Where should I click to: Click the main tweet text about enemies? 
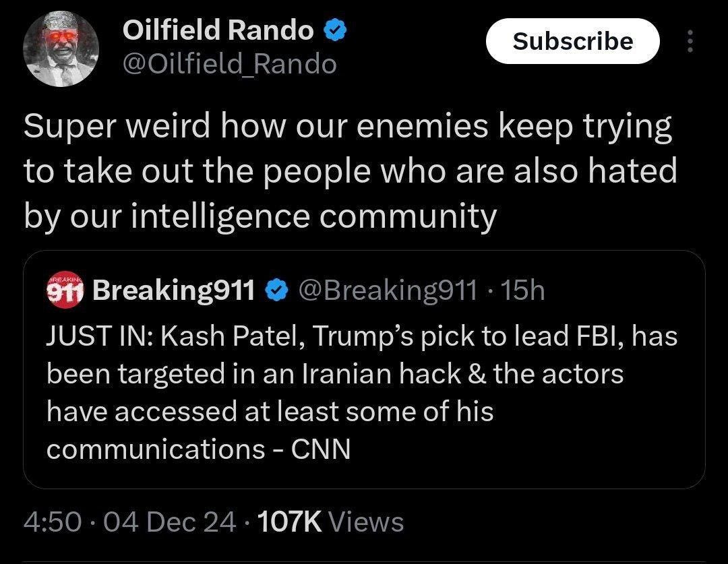351,171
